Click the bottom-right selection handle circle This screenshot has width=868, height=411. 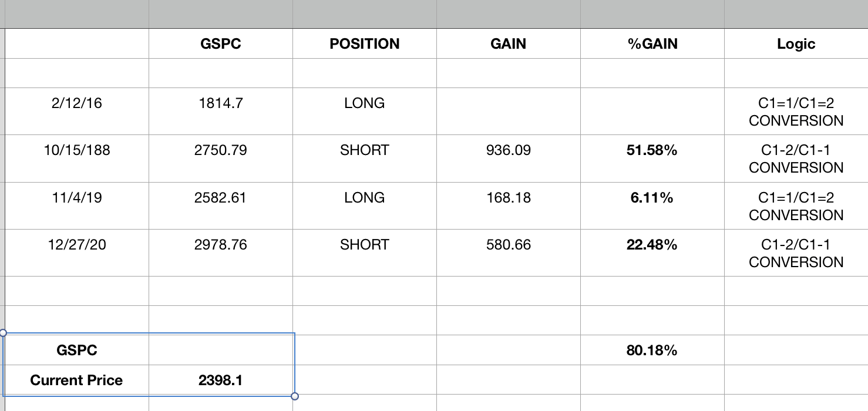click(x=295, y=396)
